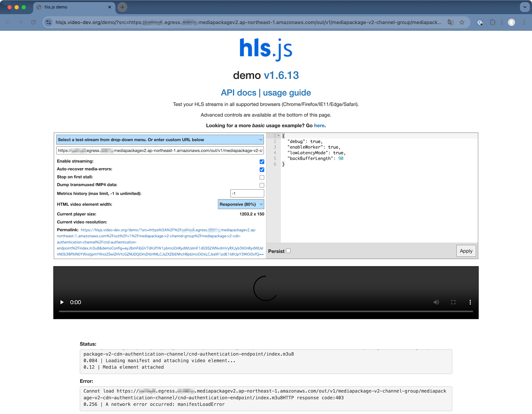
Task: Tick the Dump transmuxed fMP4 data checkbox
Action: [x=262, y=185]
